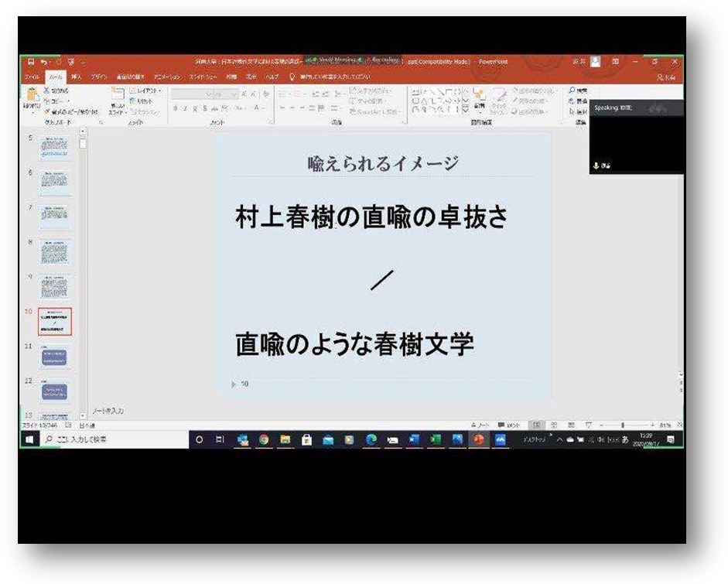This screenshot has width=728, height=584.
Task: Open Microsoft Edge from taskbar
Action: click(371, 439)
